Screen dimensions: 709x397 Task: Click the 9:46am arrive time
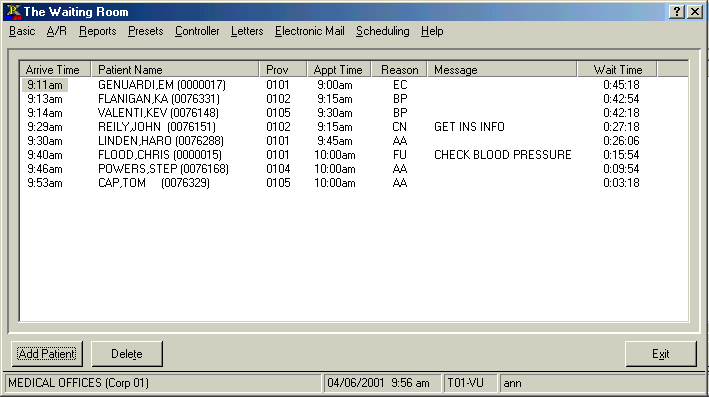tap(45, 169)
